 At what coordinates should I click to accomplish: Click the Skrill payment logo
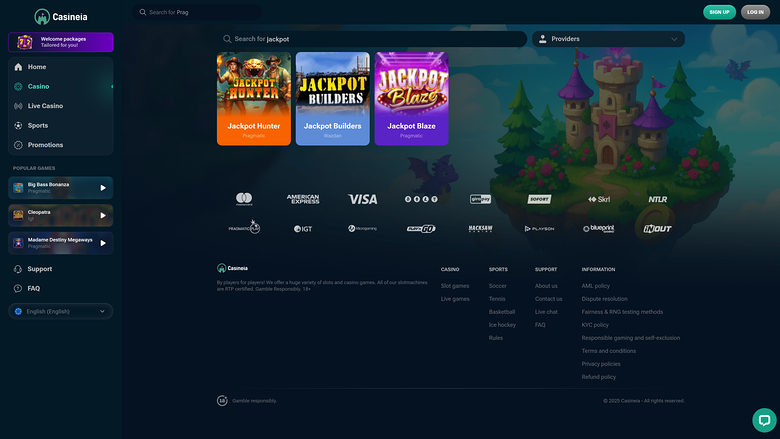tap(598, 199)
